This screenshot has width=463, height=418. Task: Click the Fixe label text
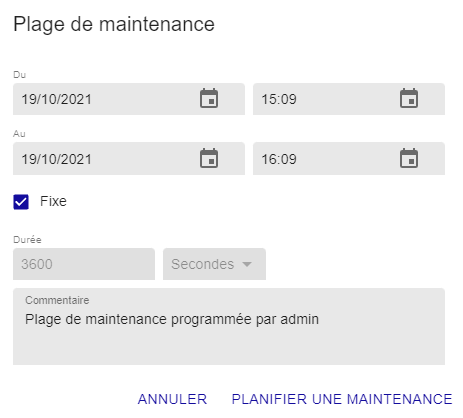click(53, 201)
